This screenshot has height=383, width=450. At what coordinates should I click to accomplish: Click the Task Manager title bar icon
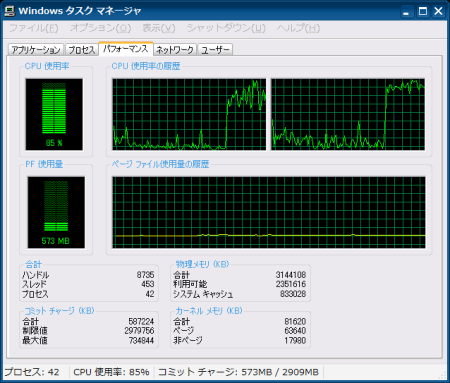[x=10, y=11]
